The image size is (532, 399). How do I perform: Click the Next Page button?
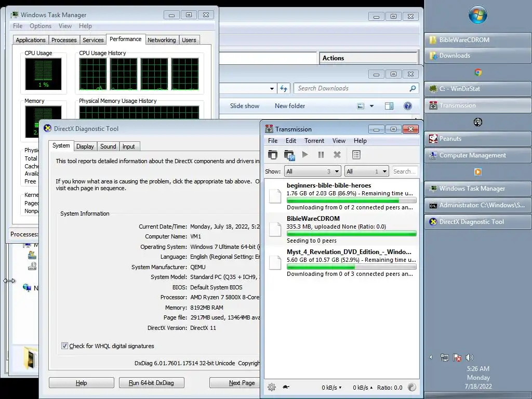pos(235,383)
